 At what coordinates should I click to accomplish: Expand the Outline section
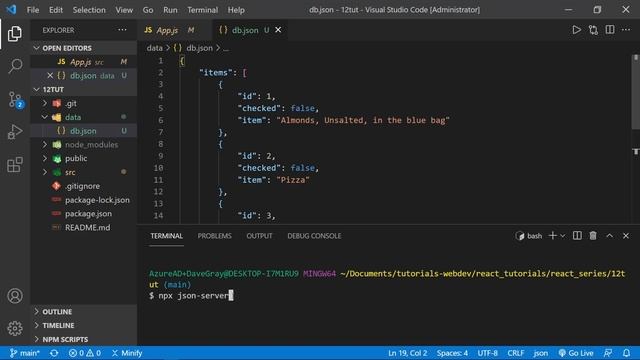[x=84, y=312]
